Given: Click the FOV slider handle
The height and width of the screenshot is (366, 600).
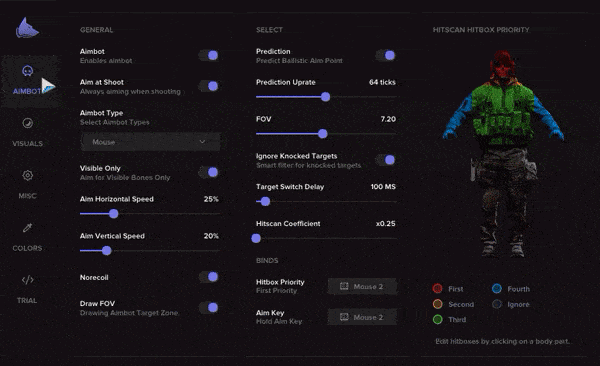Looking at the screenshot, I should click(323, 134).
